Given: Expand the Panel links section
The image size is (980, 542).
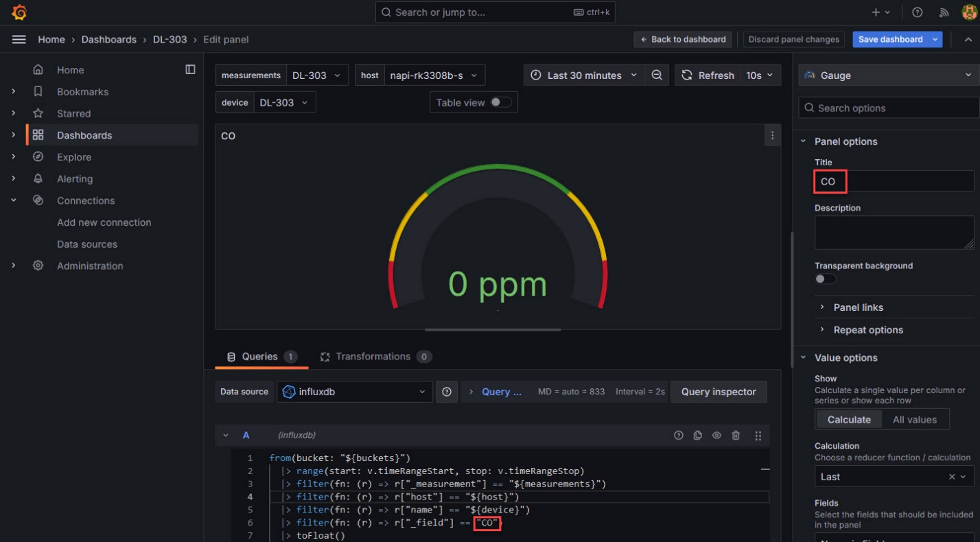Looking at the screenshot, I should [857, 307].
